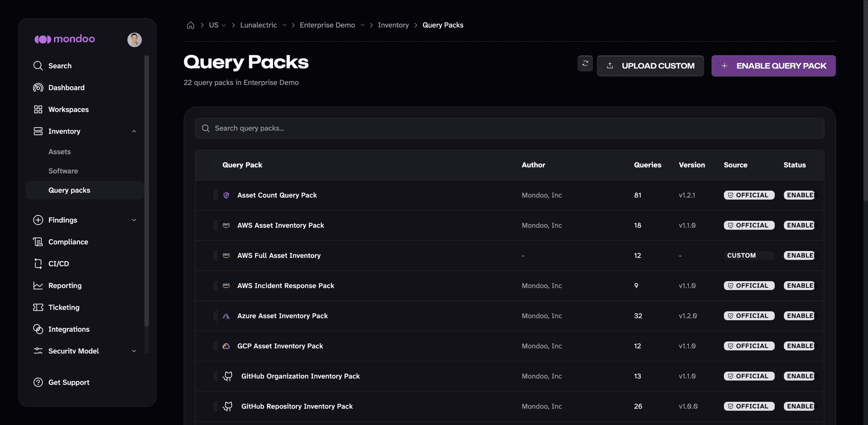Click the AWS icon beside AWS Full Asset Inventory

(x=226, y=255)
